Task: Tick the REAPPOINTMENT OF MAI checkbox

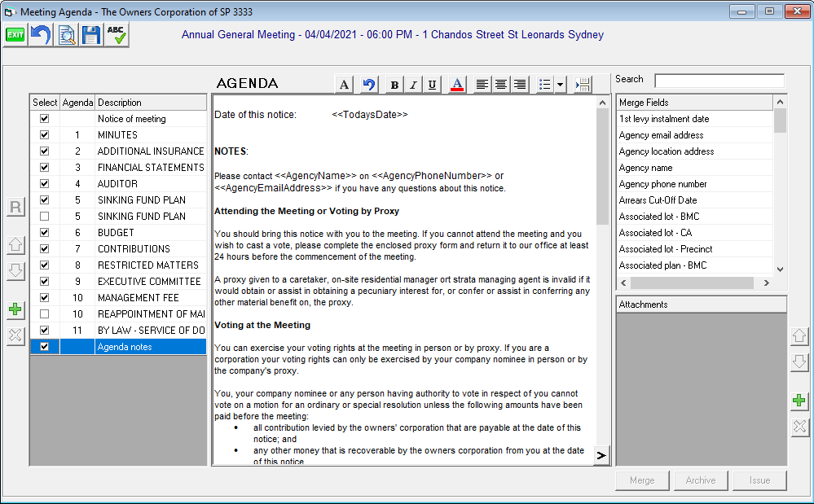Action: tap(45, 314)
